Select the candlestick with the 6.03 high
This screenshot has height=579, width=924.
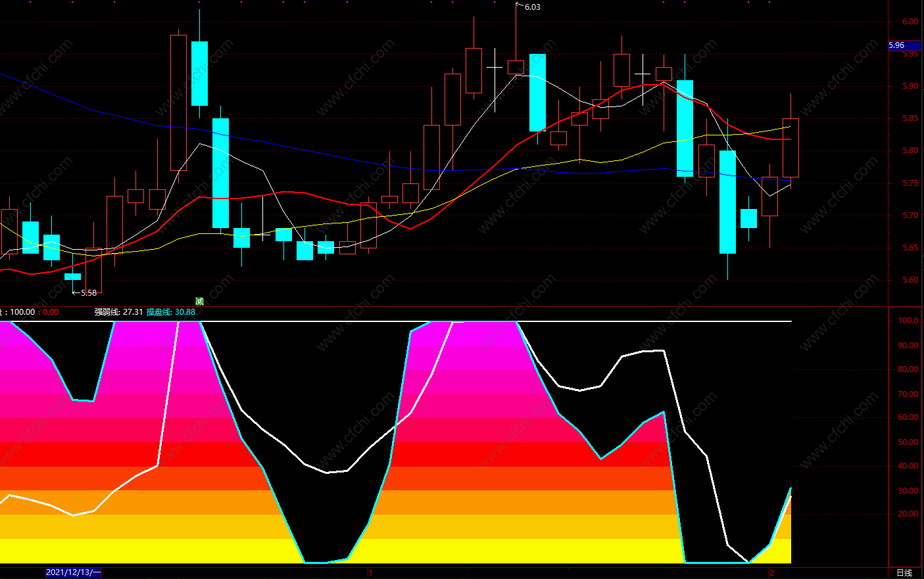[x=516, y=67]
